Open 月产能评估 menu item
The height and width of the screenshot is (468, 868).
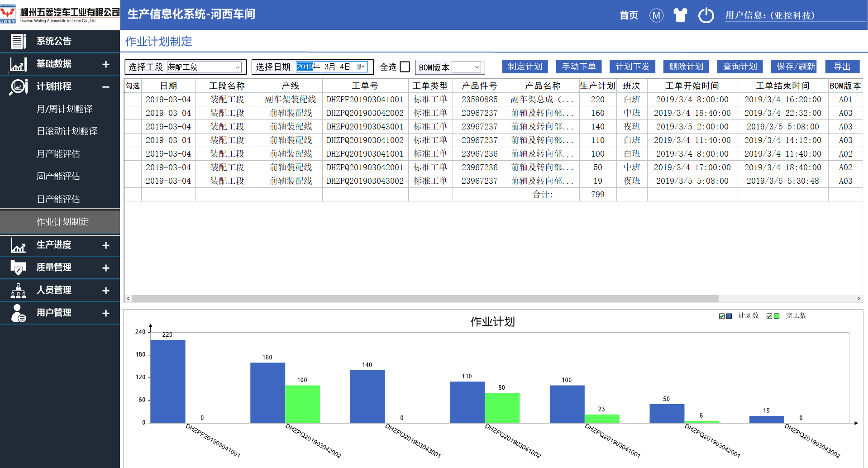point(58,154)
